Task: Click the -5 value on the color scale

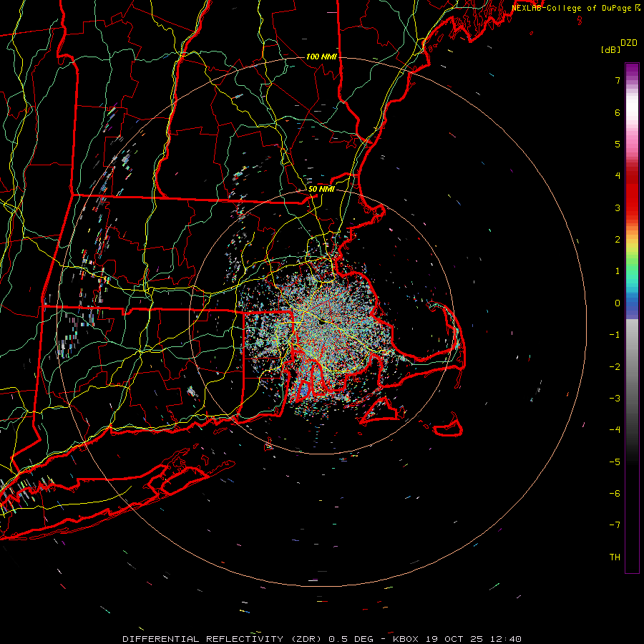Action: [x=615, y=462]
